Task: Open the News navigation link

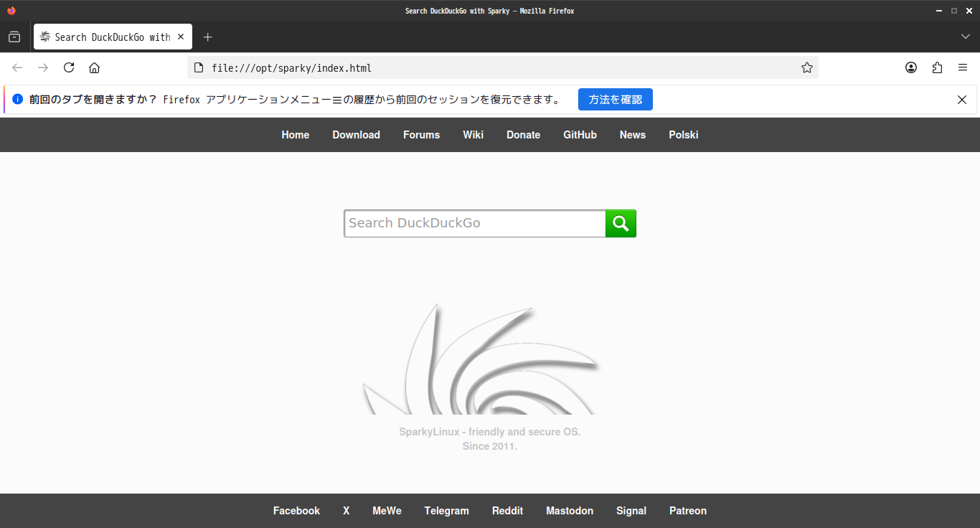Action: point(633,135)
